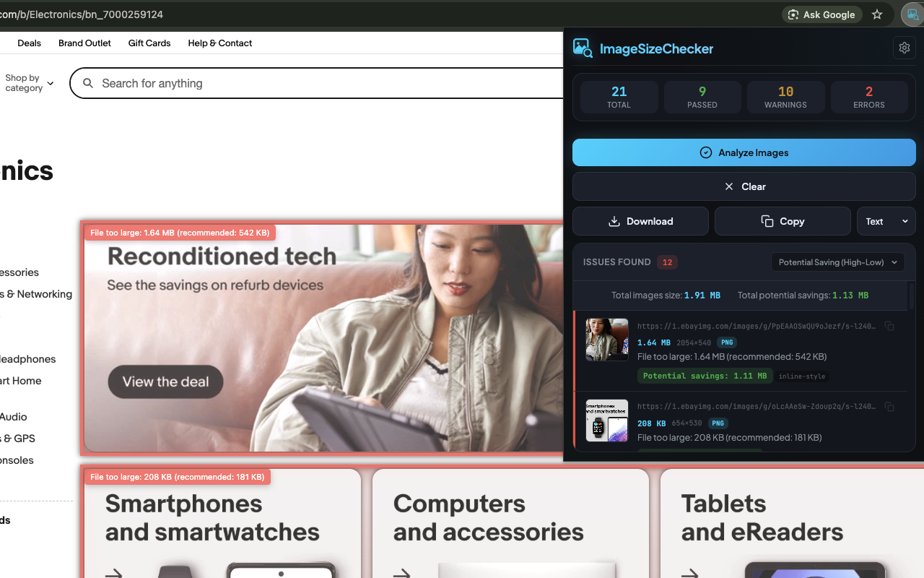This screenshot has height=578, width=924.
Task: Click Total potential savings 1.13 MB value
Action: click(x=850, y=296)
